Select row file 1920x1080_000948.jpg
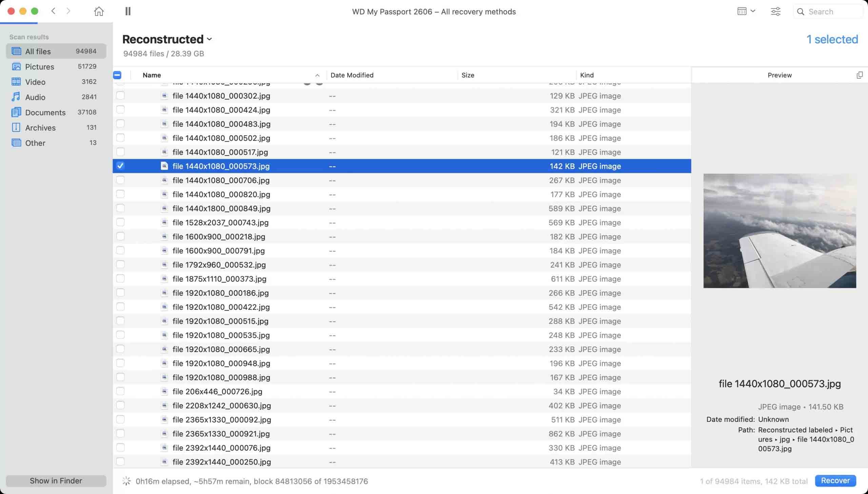This screenshot has height=494, width=868. point(402,363)
